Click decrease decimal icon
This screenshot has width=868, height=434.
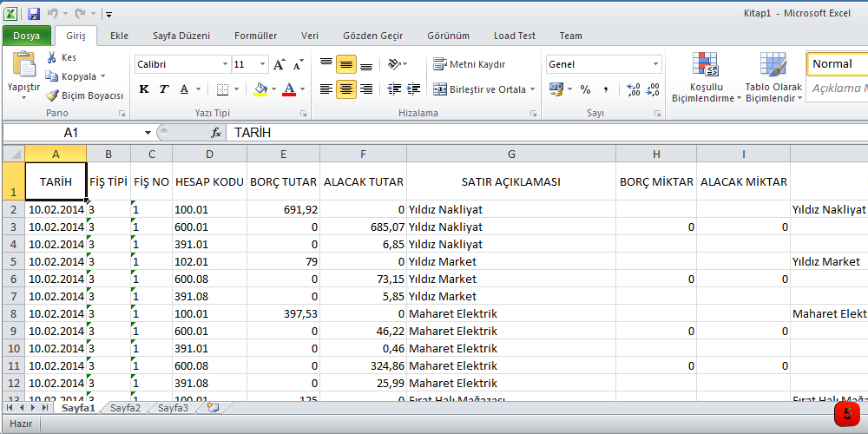653,89
